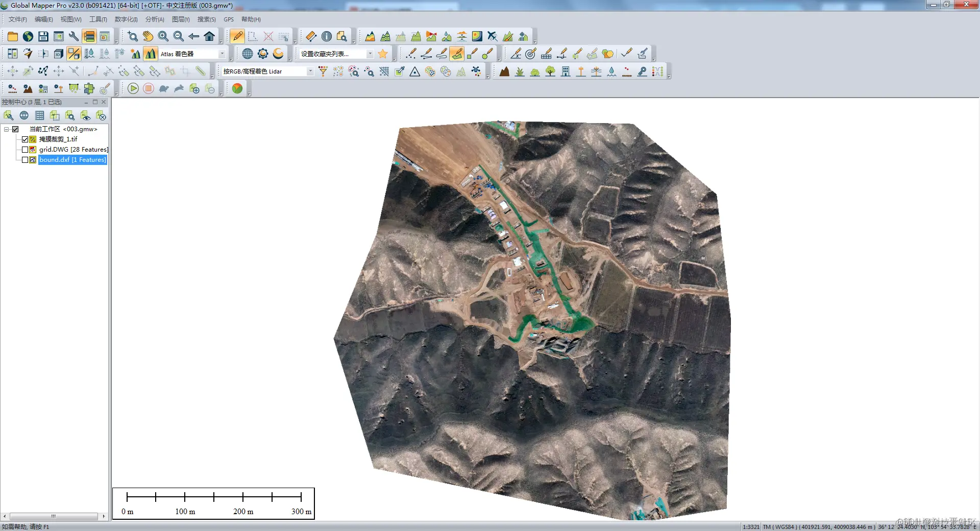The width and height of the screenshot is (980, 531).
Task: Toggle the highlighted percent-slash icon
Action: [74, 54]
